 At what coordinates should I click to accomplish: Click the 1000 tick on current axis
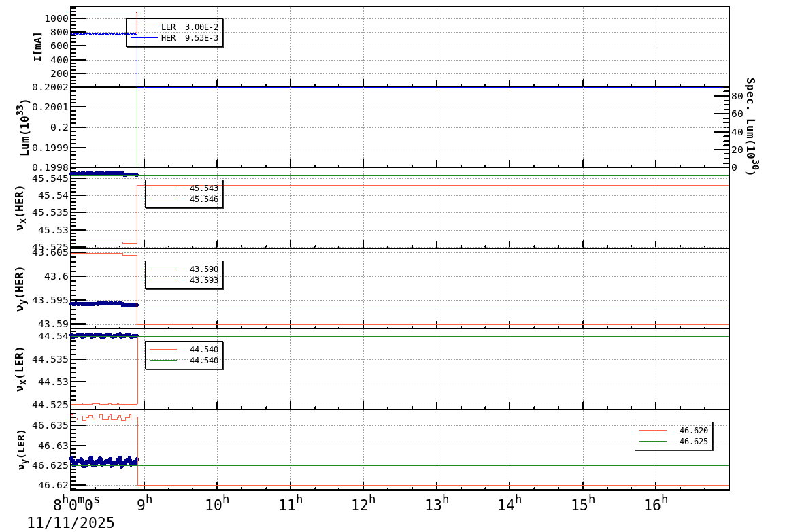56,18
